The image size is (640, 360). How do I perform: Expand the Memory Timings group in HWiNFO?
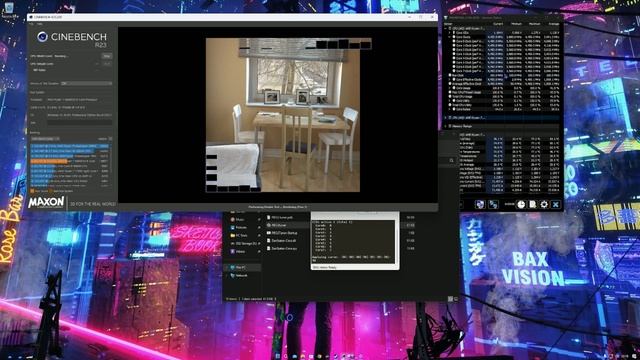(446, 126)
